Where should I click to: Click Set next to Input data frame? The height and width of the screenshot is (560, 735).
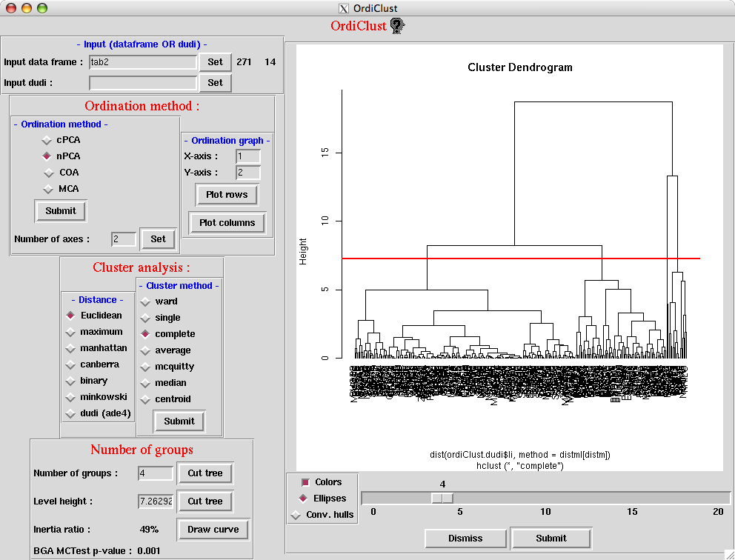tap(215, 62)
